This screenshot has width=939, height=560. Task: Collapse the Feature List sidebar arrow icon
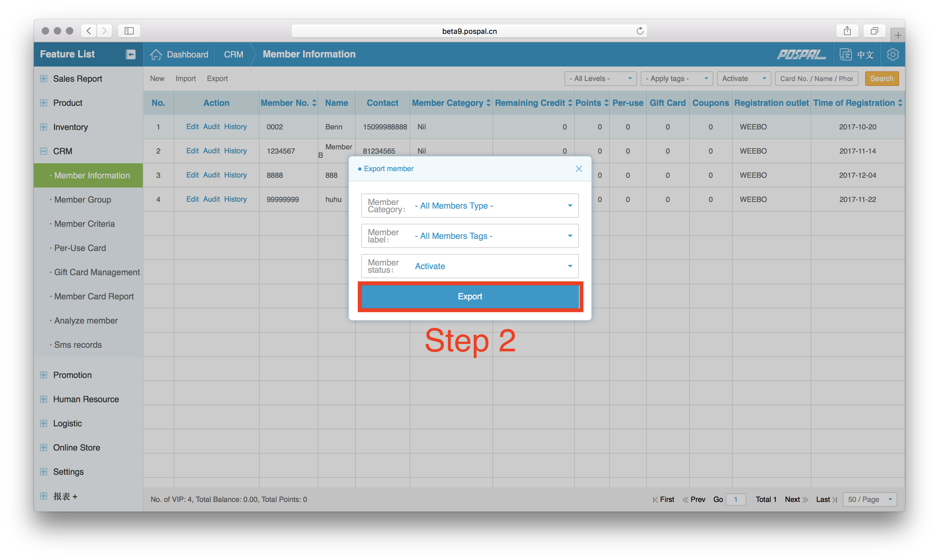pyautogui.click(x=131, y=54)
